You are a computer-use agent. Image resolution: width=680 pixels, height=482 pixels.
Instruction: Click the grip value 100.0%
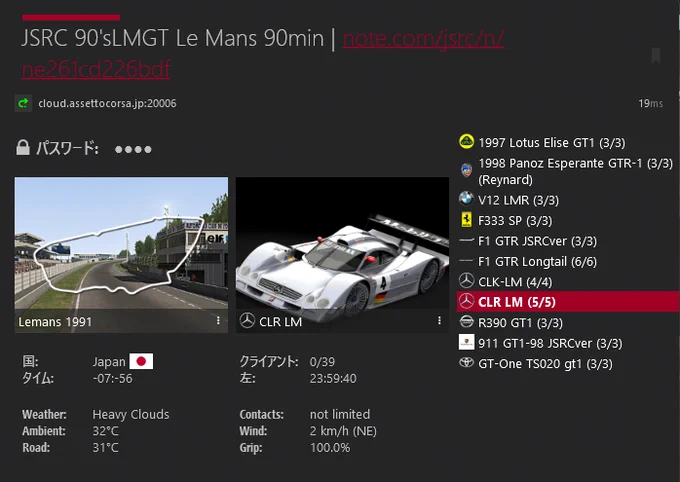330,448
